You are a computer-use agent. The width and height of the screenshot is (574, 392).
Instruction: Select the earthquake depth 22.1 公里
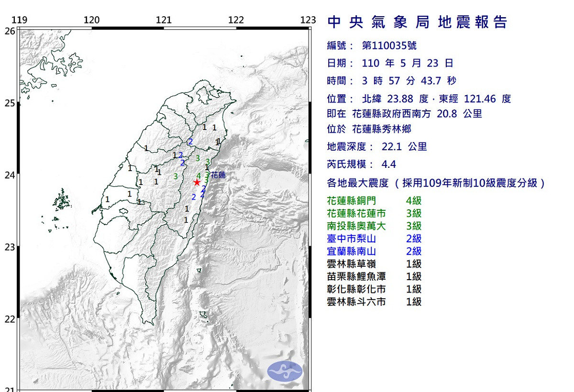[404, 147]
